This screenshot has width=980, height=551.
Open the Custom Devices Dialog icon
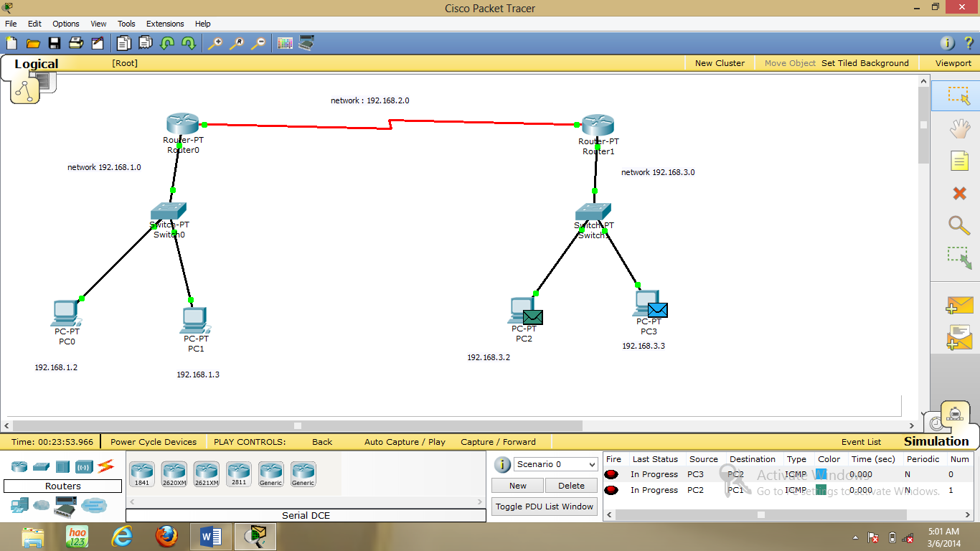[306, 43]
